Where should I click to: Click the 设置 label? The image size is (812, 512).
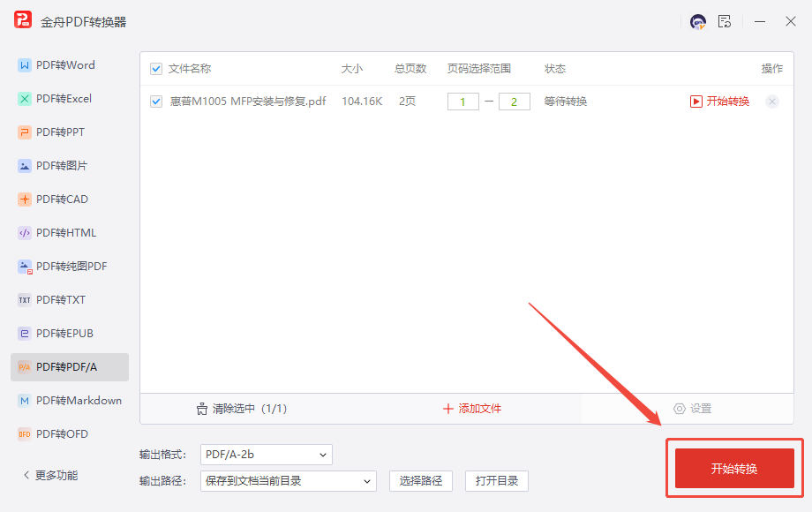(x=701, y=409)
